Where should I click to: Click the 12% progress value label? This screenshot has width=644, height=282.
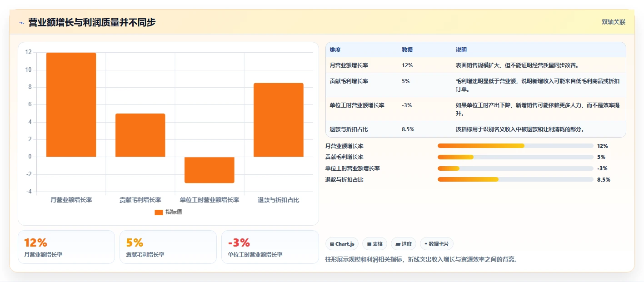click(602, 146)
